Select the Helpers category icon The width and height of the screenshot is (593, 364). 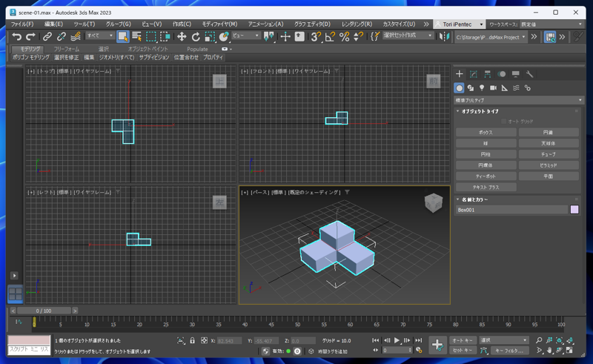coord(505,88)
